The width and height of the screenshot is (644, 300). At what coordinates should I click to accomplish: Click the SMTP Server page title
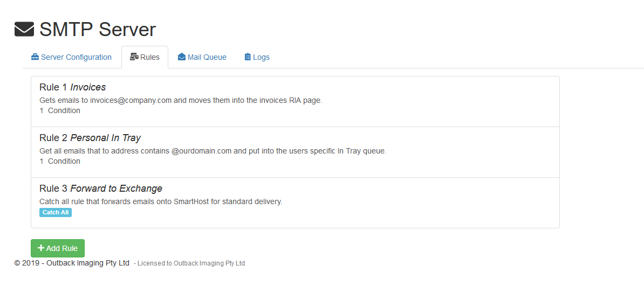(x=97, y=29)
